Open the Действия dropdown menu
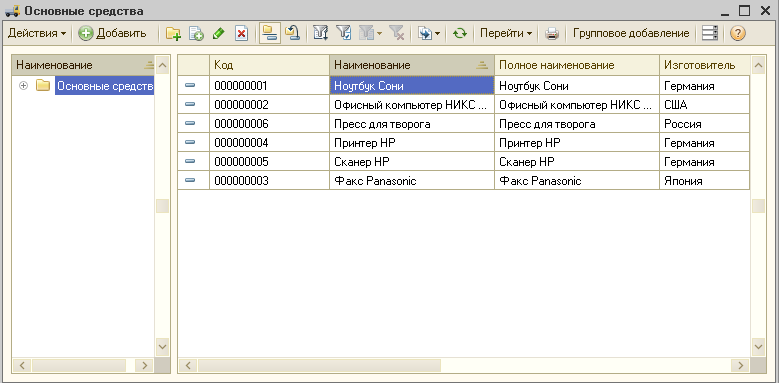 click(37, 33)
